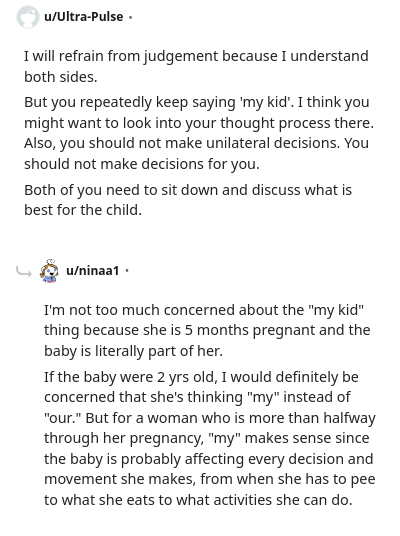The image size is (400, 536).
Task: Click the paragraph starting 'I'm not too much concerned'
Action: coord(207,330)
